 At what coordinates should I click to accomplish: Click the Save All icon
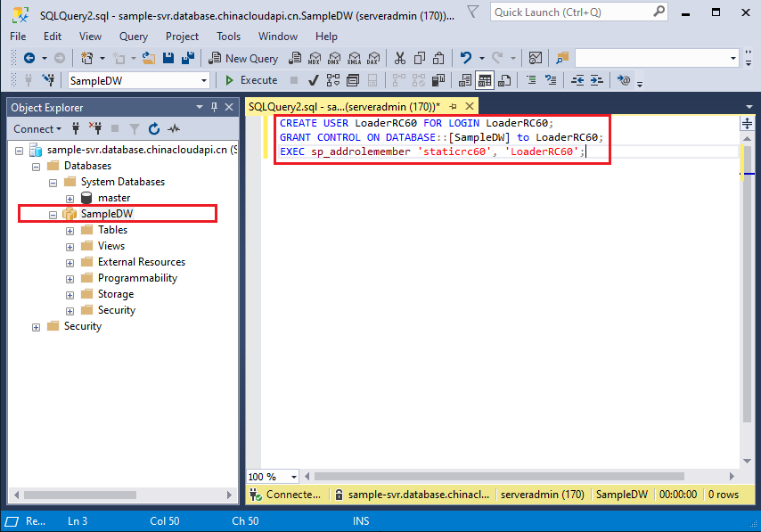tap(188, 58)
